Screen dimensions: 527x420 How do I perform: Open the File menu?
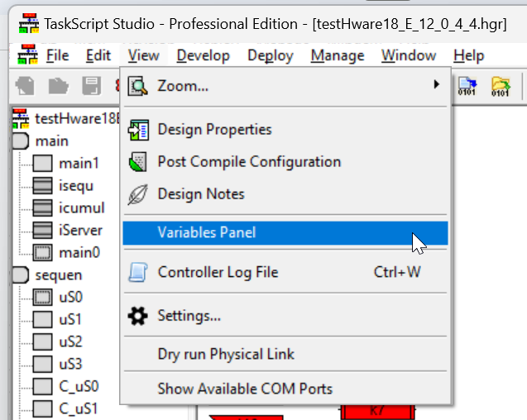pyautogui.click(x=57, y=55)
